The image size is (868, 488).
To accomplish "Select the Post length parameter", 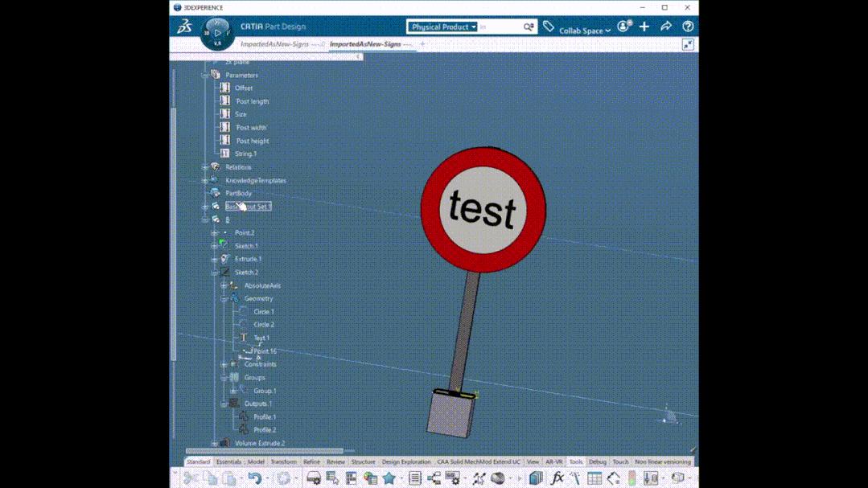I will pos(253,101).
